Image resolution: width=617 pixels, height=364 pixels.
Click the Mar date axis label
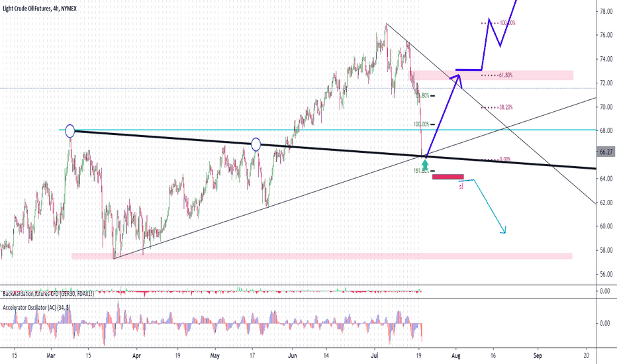pyautogui.click(x=51, y=356)
